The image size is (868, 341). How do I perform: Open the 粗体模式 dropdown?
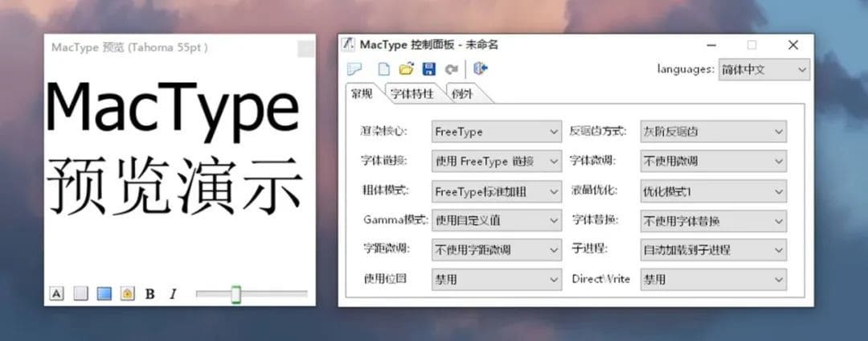click(x=497, y=191)
